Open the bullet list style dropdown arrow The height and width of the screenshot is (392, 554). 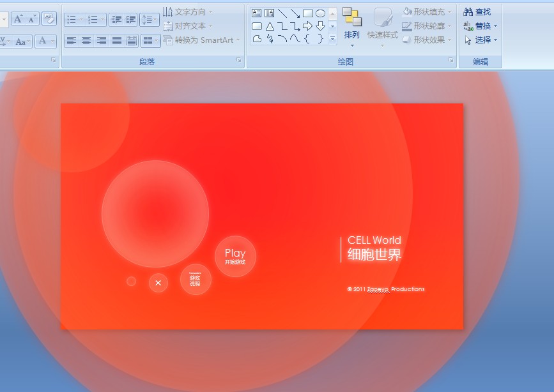(x=82, y=19)
